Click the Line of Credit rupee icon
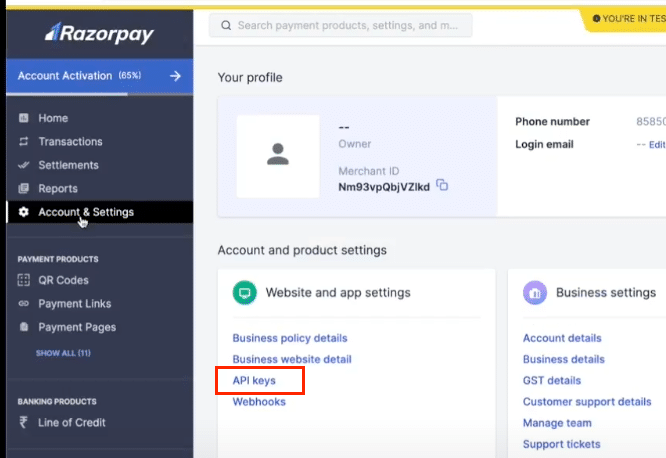The width and height of the screenshot is (666, 458). pyautogui.click(x=23, y=422)
